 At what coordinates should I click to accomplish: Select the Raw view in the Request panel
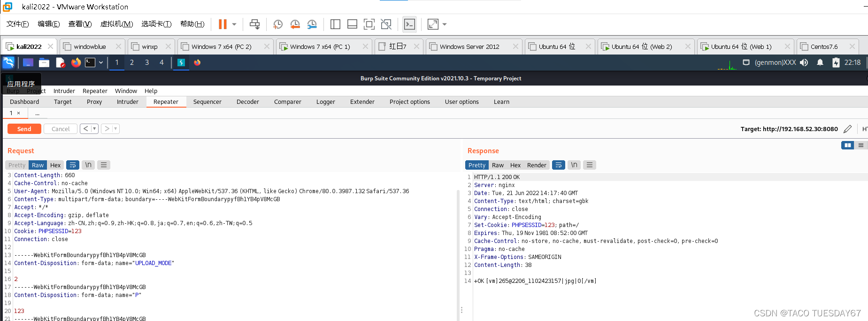[38, 165]
